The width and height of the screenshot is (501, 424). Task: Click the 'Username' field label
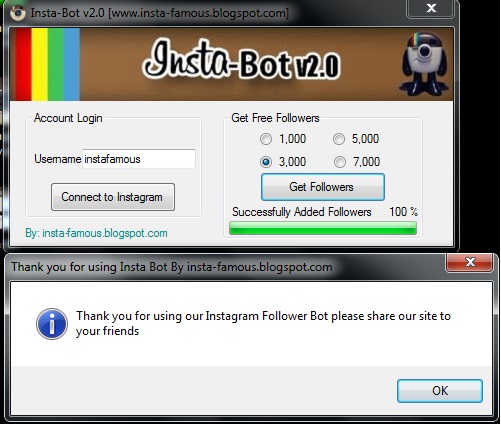tap(58, 159)
